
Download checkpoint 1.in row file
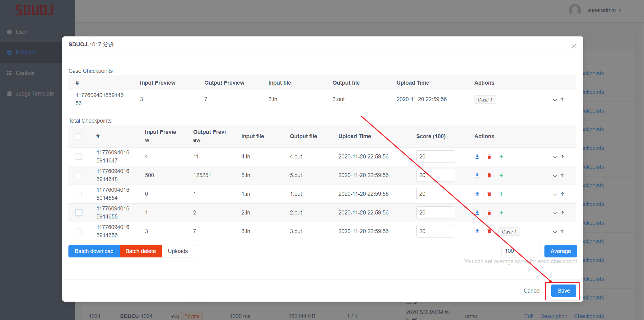pos(477,194)
